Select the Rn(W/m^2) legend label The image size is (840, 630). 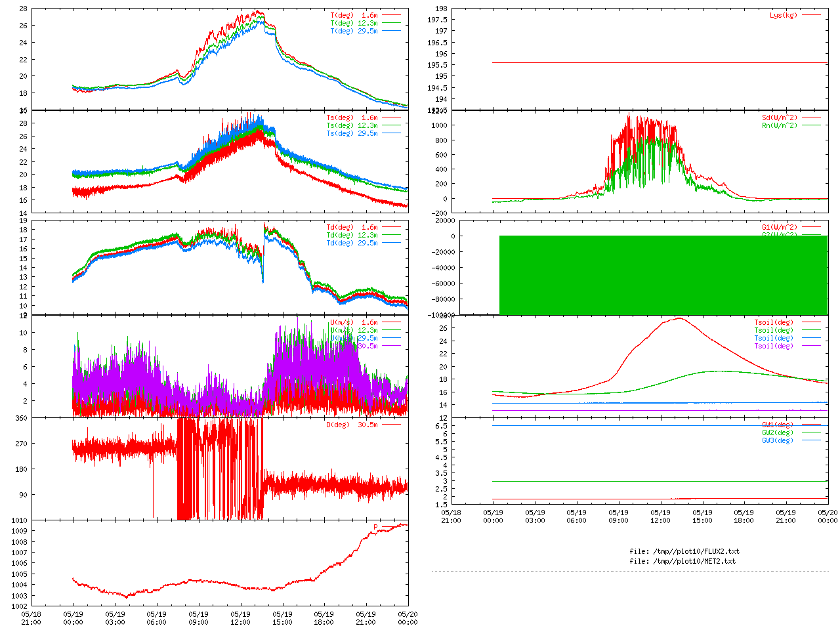(x=780, y=125)
